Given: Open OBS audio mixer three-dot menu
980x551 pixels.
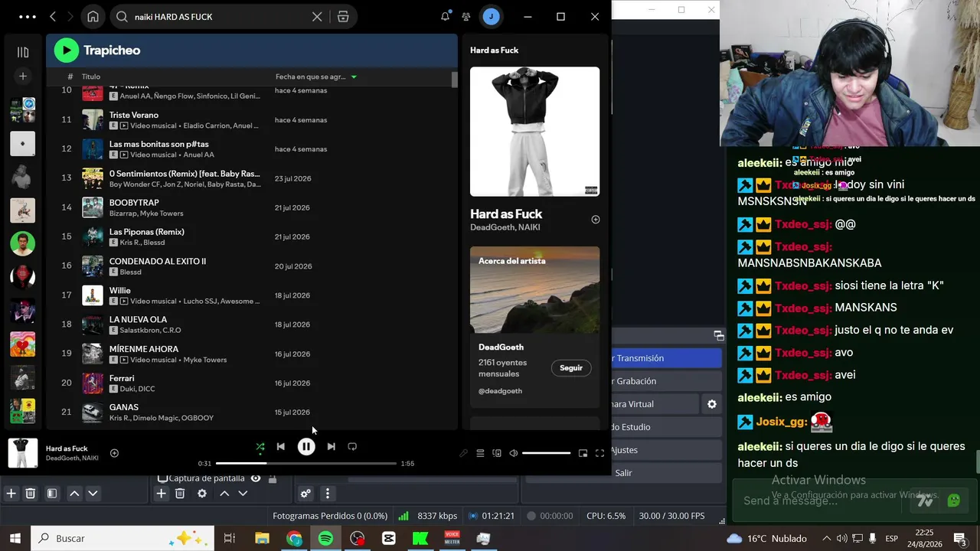Looking at the screenshot, I should [327, 494].
